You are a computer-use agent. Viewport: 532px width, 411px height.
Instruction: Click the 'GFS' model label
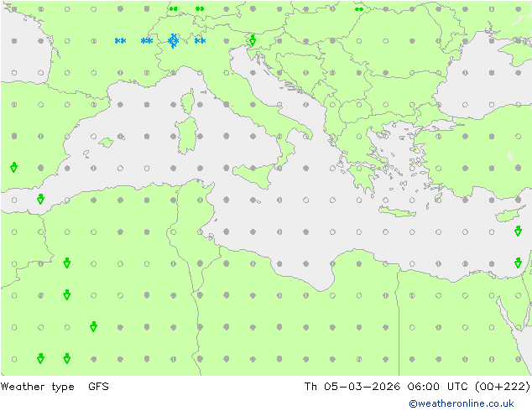[x=98, y=386]
